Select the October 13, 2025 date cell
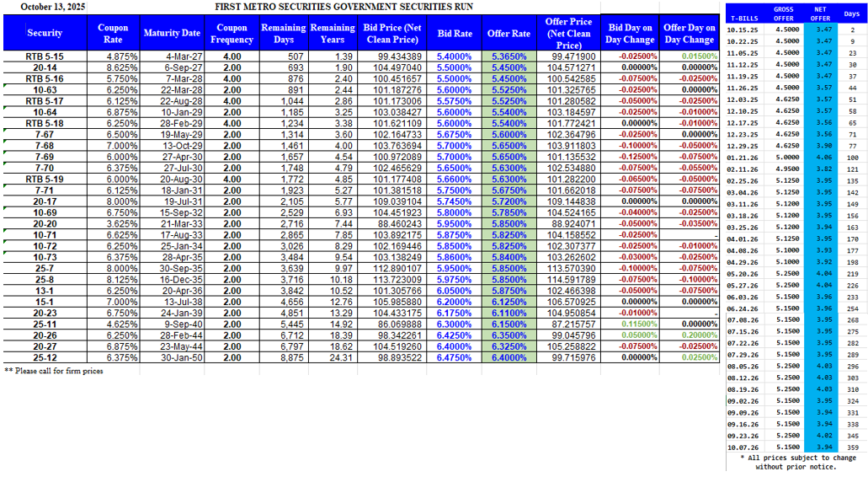868x477 pixels. click(x=52, y=7)
